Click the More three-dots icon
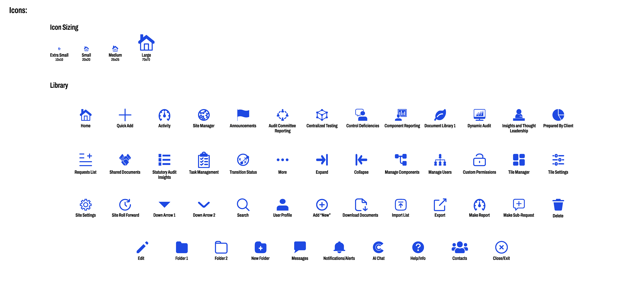Image resolution: width=644 pixels, height=297 pixels. pos(282,160)
